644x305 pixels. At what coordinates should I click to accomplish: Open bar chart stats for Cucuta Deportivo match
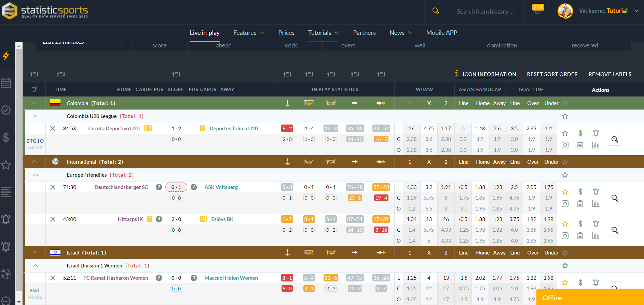pos(596,145)
